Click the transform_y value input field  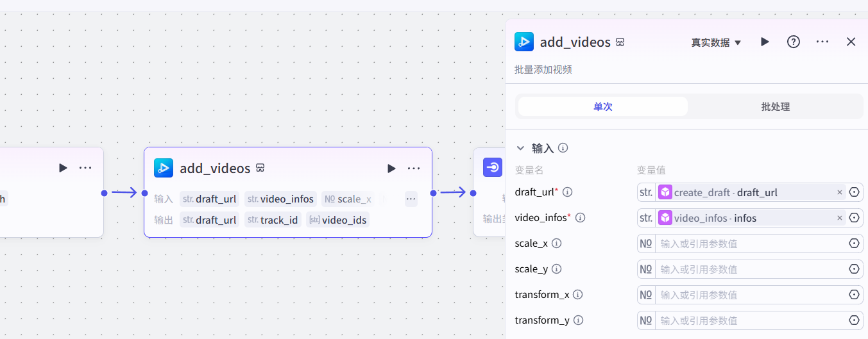pyautogui.click(x=751, y=320)
